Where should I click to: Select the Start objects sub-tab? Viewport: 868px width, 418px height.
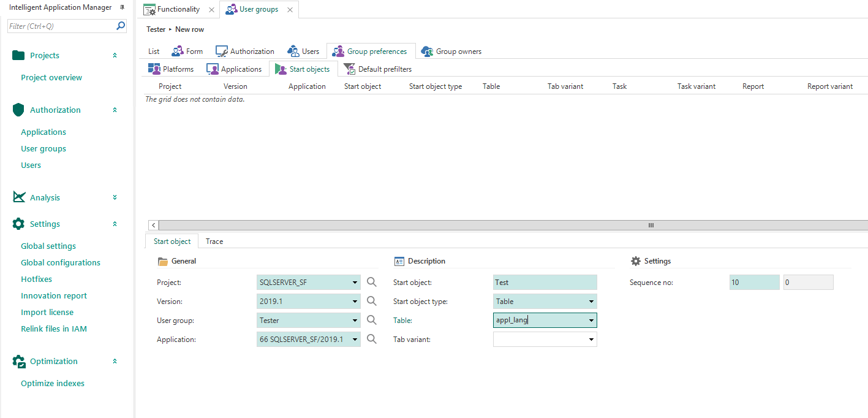pyautogui.click(x=303, y=69)
